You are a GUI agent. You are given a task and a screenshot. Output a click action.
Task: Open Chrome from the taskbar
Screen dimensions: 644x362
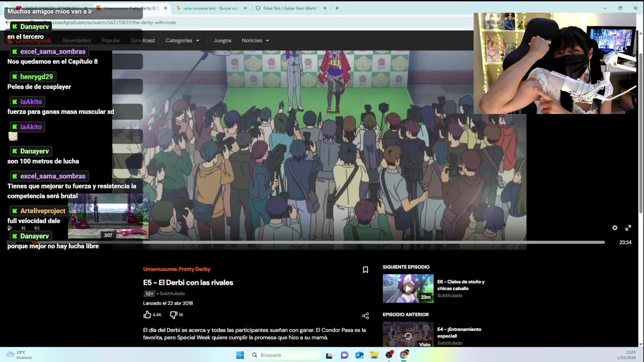point(404,355)
